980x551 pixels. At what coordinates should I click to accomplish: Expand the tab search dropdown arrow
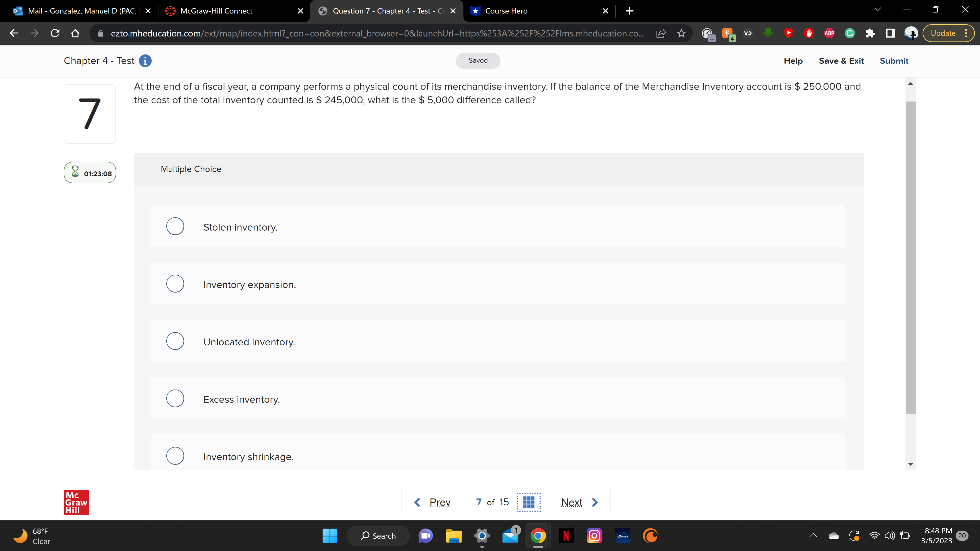coord(877,9)
